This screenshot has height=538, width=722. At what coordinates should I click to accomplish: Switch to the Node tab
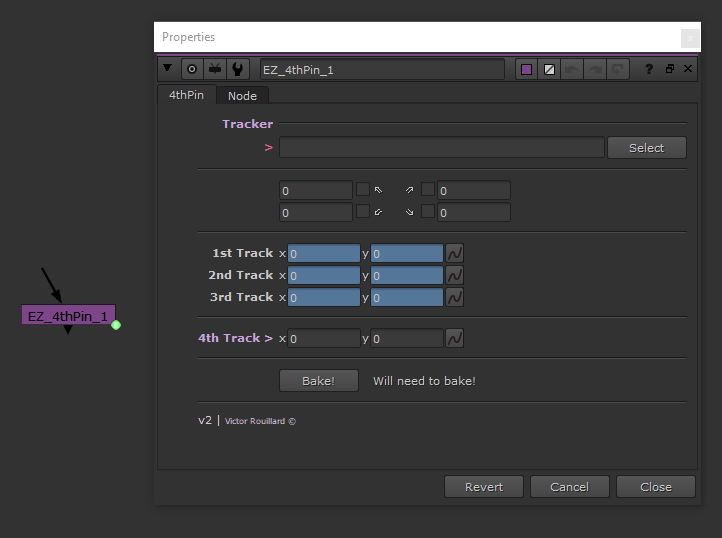(x=242, y=96)
